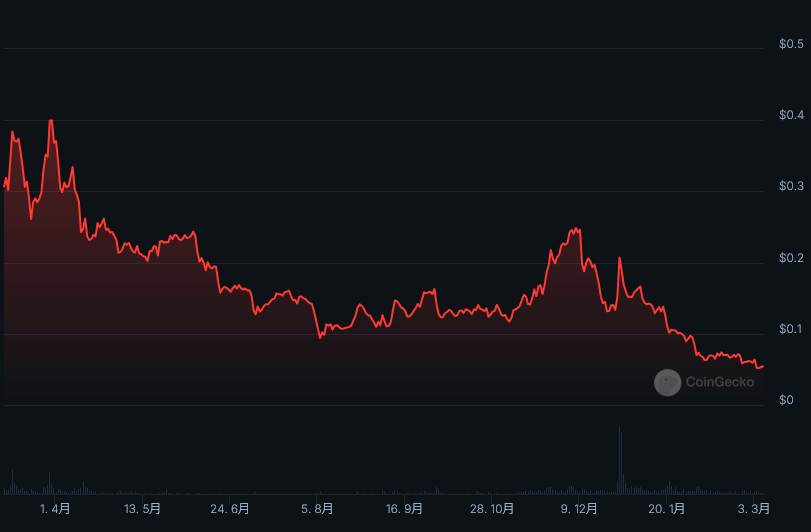
Task: Click the $0.2 price axis label
Action: point(791,259)
